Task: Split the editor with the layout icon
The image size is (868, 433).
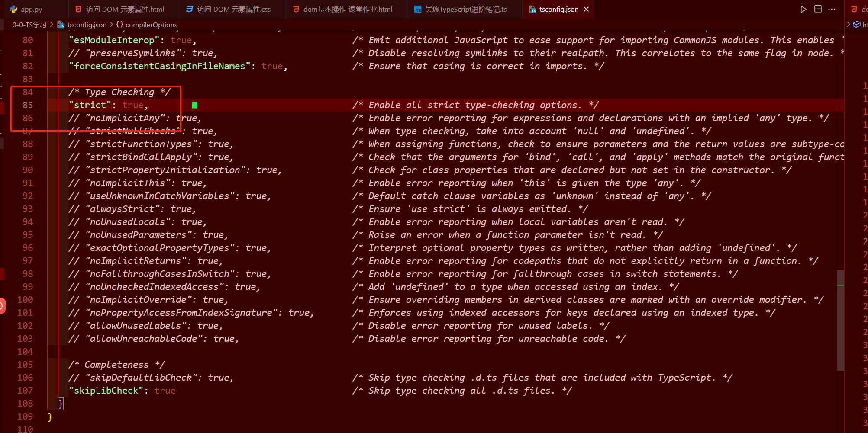Action: [818, 9]
